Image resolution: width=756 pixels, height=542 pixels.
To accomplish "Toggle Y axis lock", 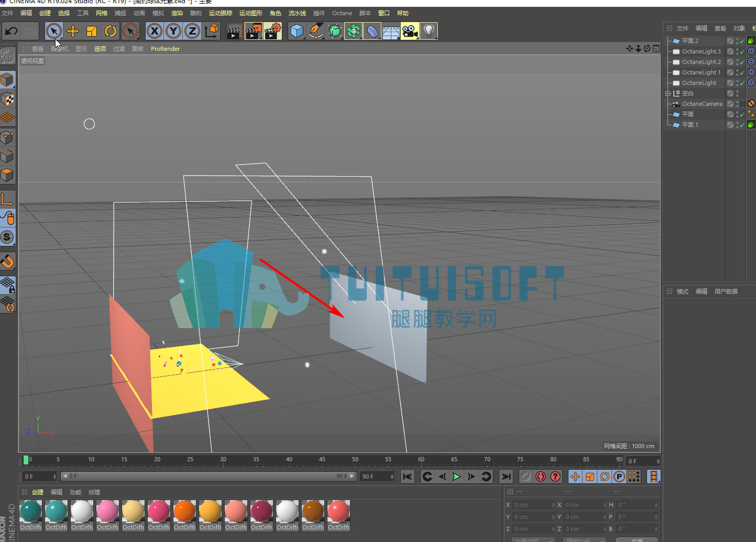I will [173, 31].
